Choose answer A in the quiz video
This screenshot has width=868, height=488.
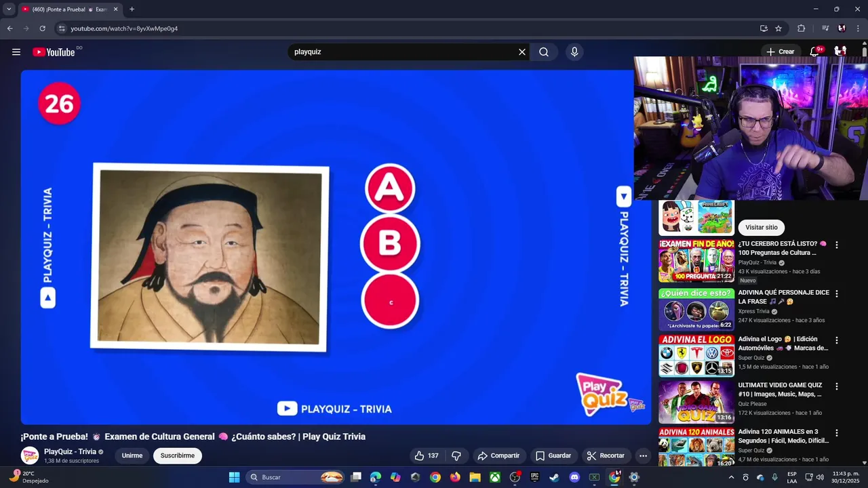[390, 188]
